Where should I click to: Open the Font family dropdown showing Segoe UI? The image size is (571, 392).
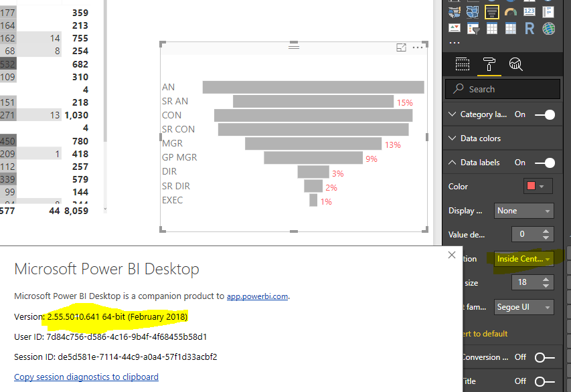523,307
